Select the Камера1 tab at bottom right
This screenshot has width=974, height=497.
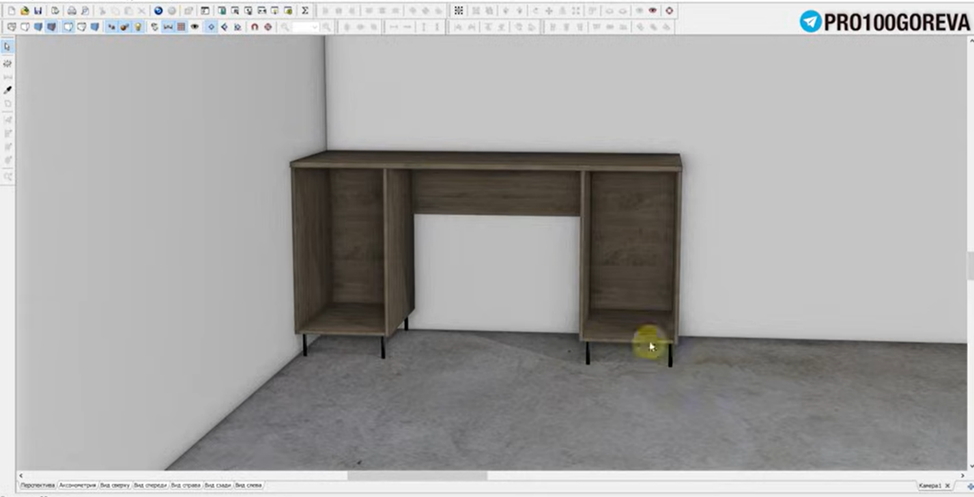[x=930, y=486]
